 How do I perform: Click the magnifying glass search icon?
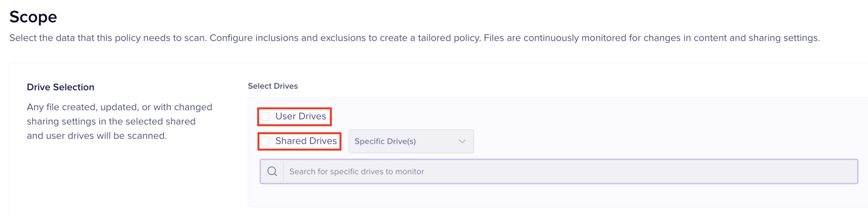272,171
